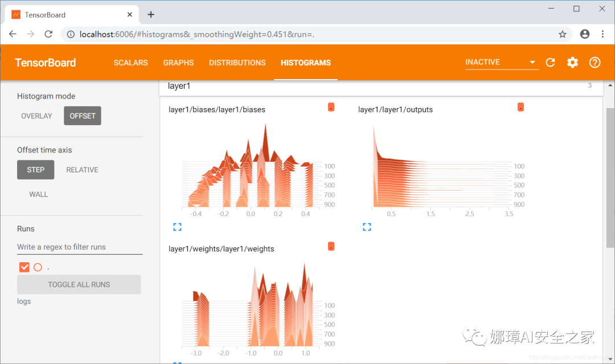Image resolution: width=615 pixels, height=364 pixels.
Task: Minimize the Chrome window
Action: click(551, 9)
